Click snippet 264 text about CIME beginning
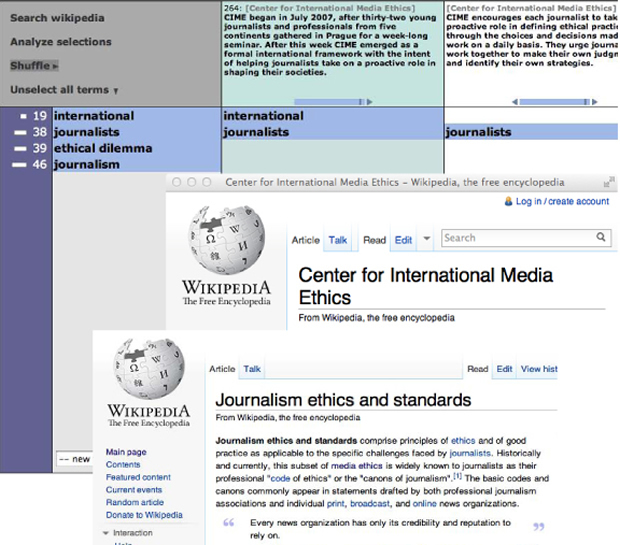Viewport: 620px width, 545px height. coord(330,45)
